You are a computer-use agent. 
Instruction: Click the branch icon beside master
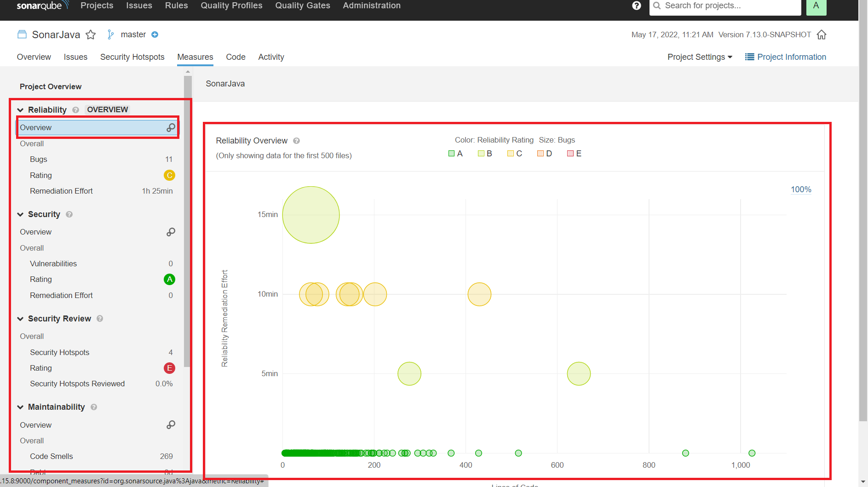pos(110,34)
